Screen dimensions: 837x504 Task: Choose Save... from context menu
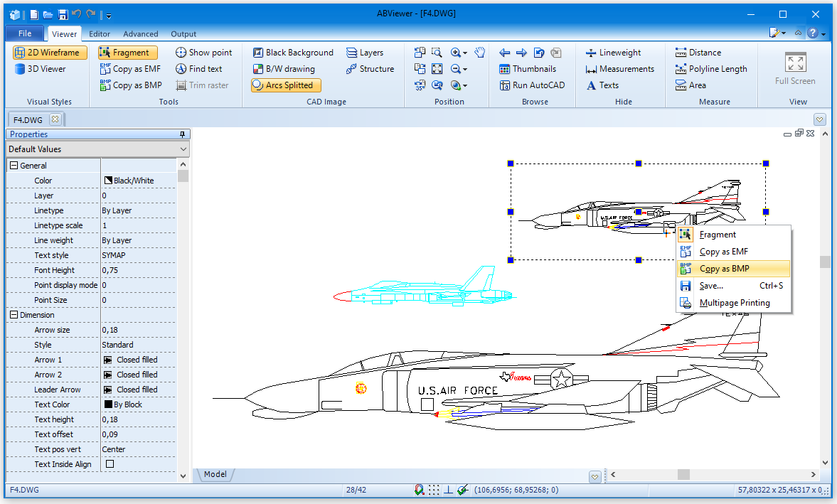(733, 285)
